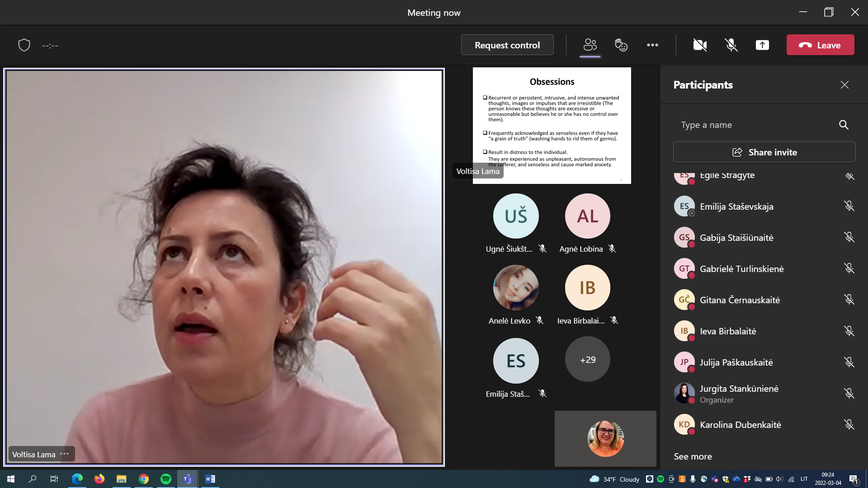Open More actions three-dot menu
868x488 pixels.
pos(652,45)
